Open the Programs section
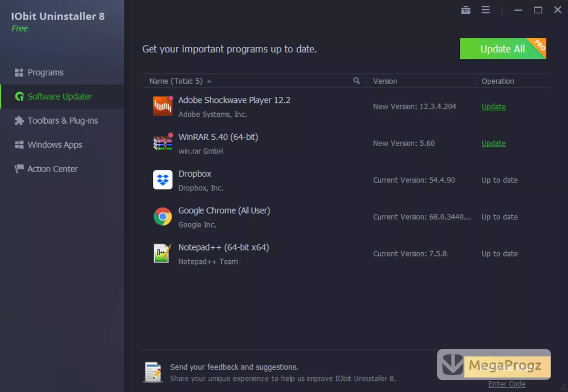 point(62,72)
